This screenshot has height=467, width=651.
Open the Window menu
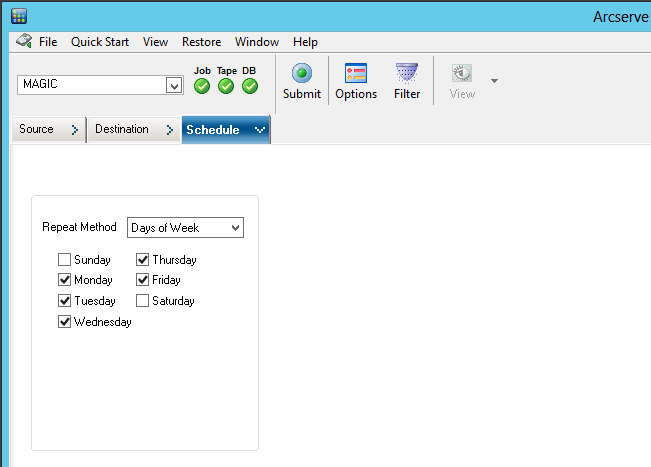click(257, 42)
